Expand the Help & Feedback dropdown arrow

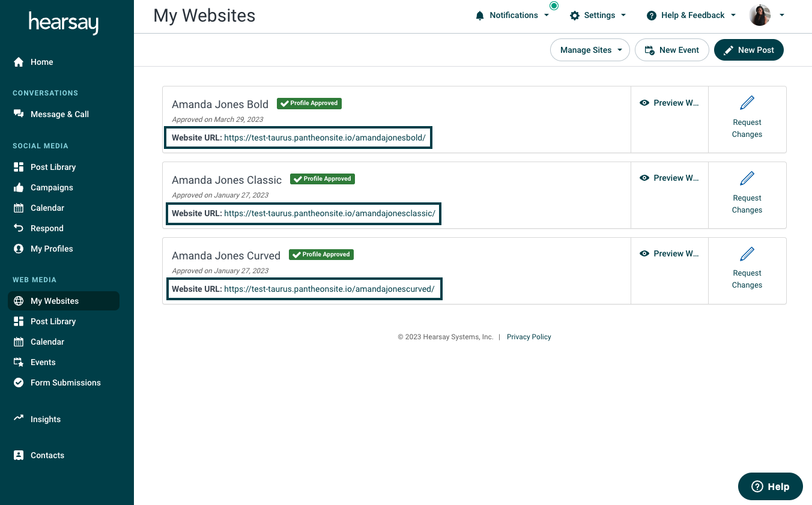733,16
